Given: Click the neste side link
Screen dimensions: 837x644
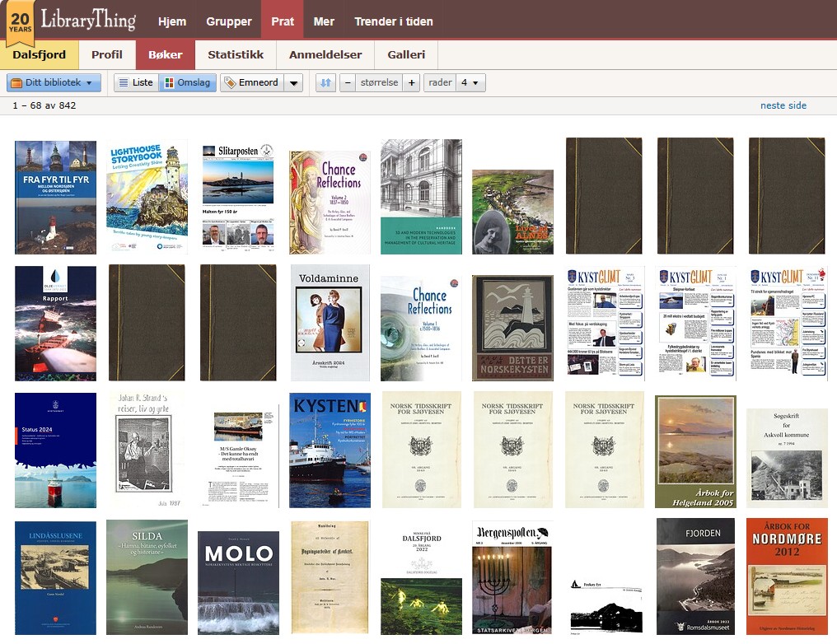Looking at the screenshot, I should click(783, 105).
